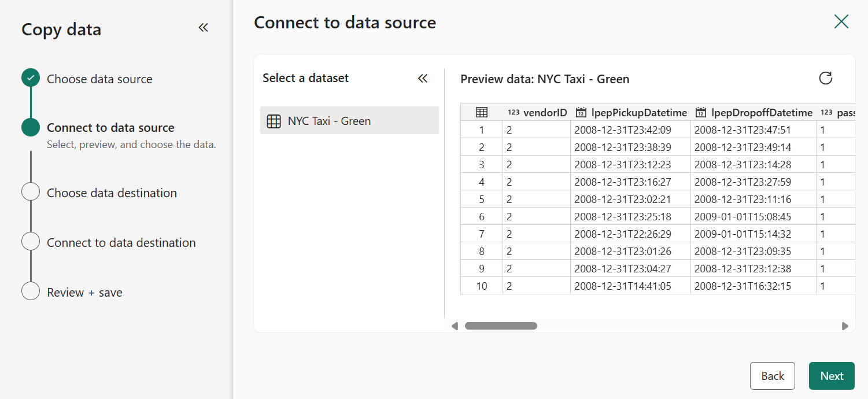
Task: Refresh the NYC Taxi - Green data preview
Action: pos(826,77)
